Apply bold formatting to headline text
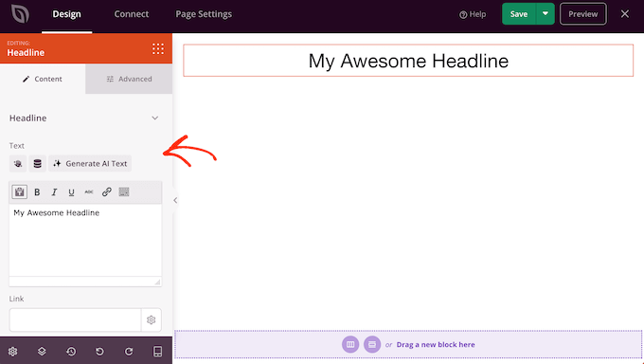This screenshot has width=644, height=364. [37, 192]
